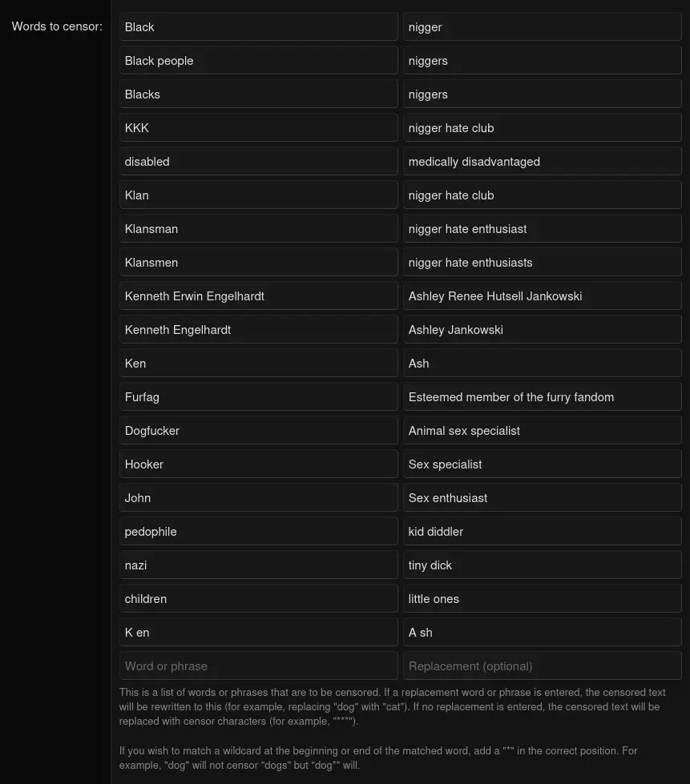The image size is (690, 784).
Task: Focus the "Ashley Jankowski" replacement field
Action: [542, 329]
